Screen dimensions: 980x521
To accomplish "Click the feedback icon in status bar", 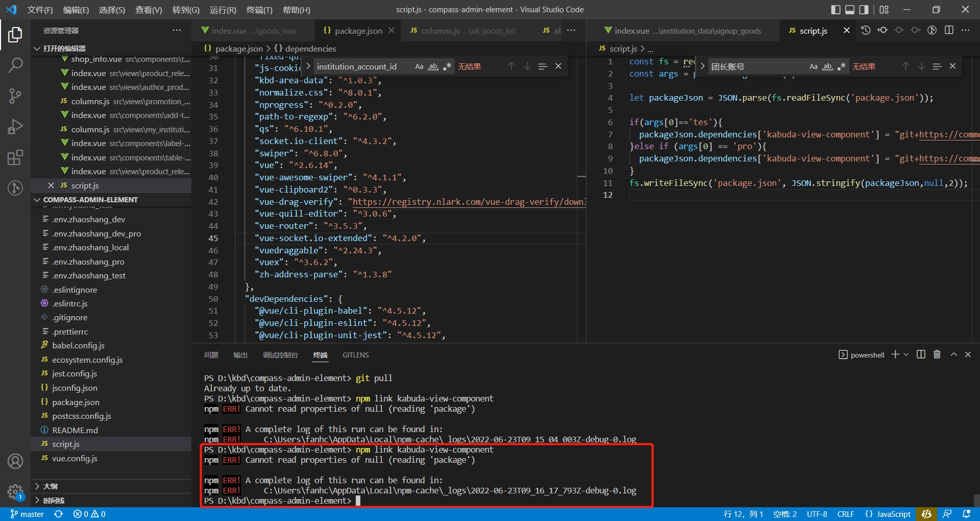I will (x=947, y=514).
